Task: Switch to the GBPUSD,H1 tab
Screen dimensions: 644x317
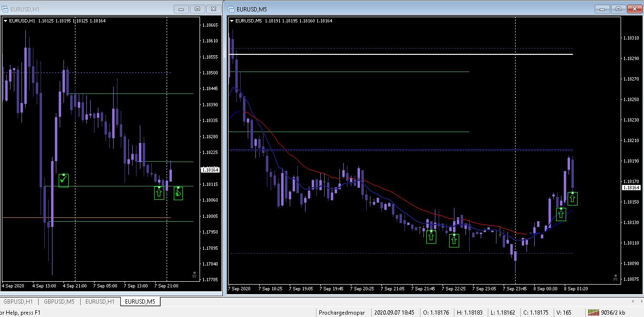Action: [18, 301]
